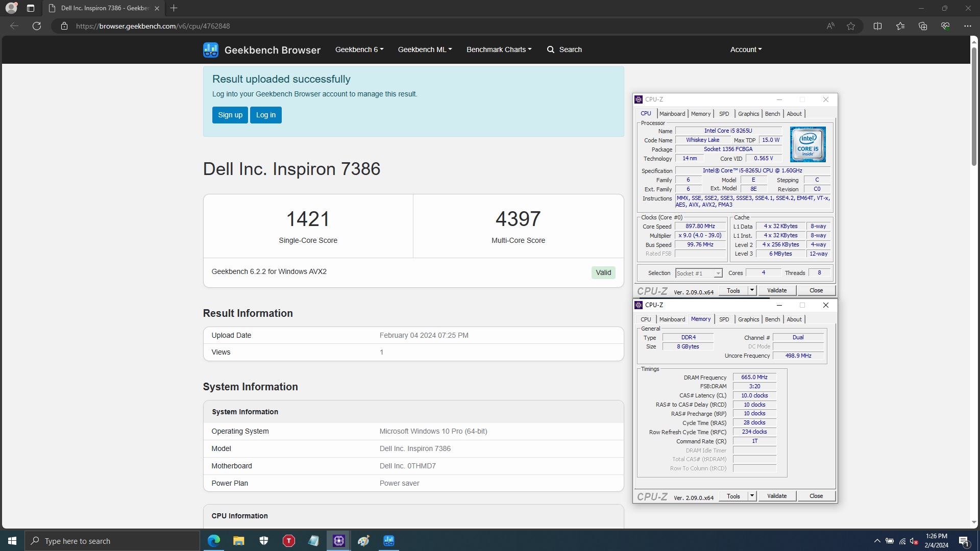This screenshot has height=551, width=980.
Task: Click the browser back arrow
Action: [x=14, y=26]
